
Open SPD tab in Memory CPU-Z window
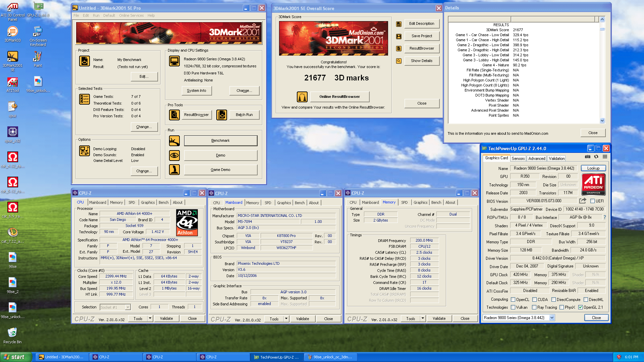point(404,202)
